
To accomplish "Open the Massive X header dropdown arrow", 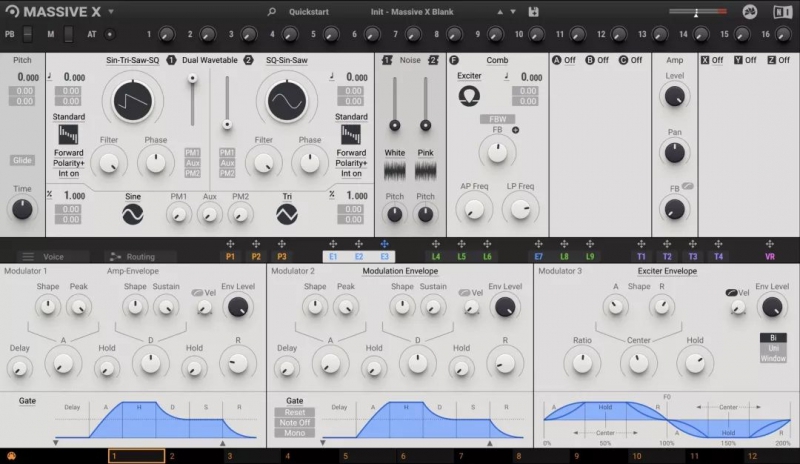I will [111, 12].
